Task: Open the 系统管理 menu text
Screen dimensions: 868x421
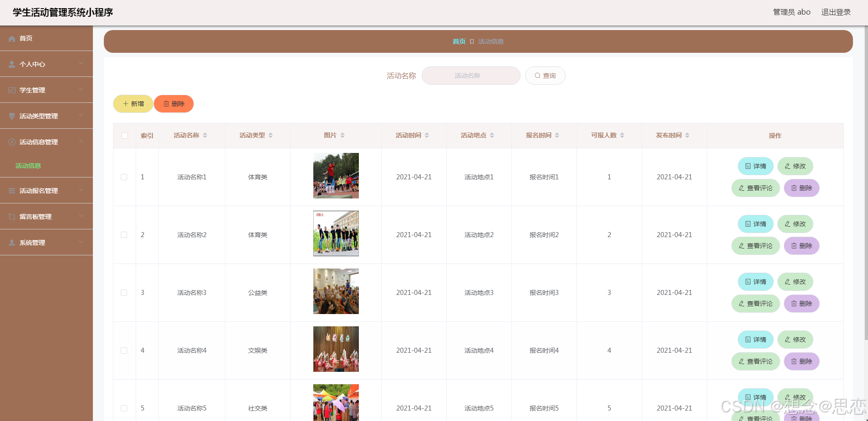Action: [32, 243]
